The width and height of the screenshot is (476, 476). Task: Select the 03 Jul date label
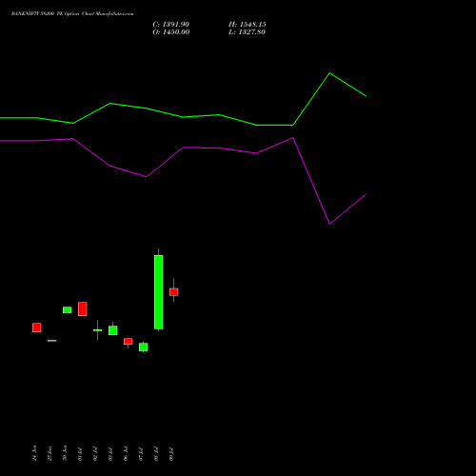110,454
